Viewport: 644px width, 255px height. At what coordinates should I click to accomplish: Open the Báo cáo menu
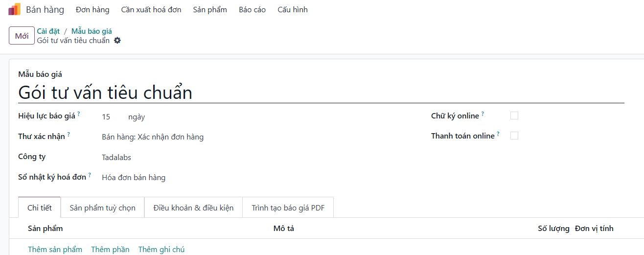click(x=253, y=10)
